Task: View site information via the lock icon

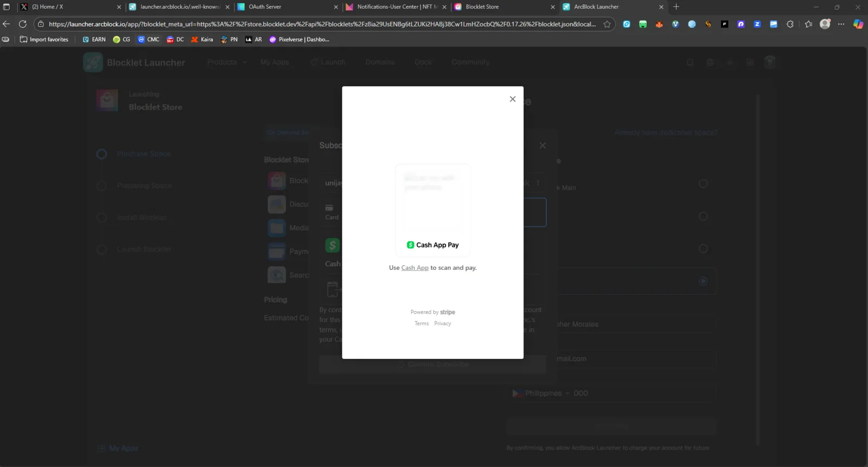Action: click(41, 24)
